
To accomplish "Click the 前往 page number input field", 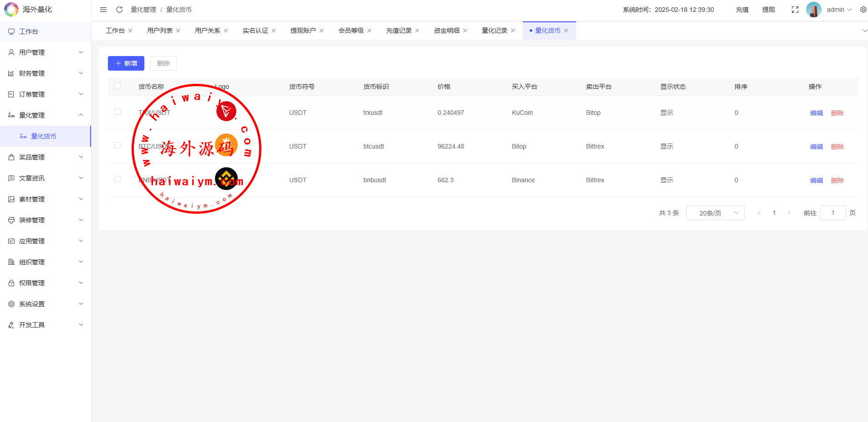I will click(832, 213).
